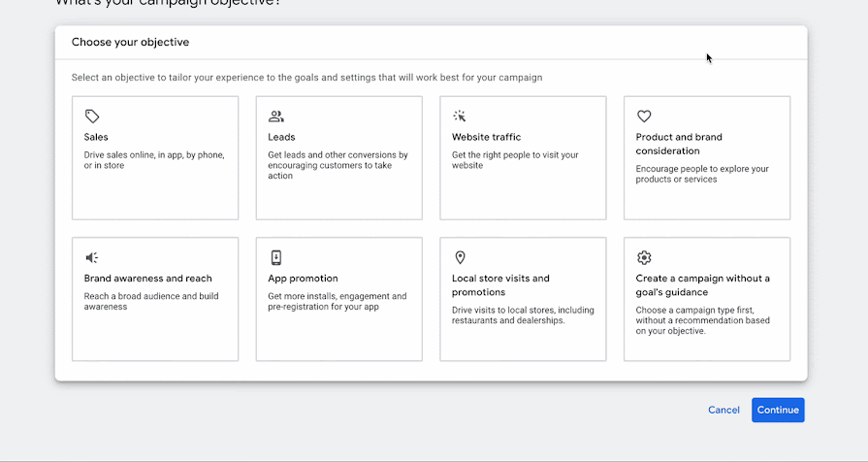Click the Website traffic cursor icon
868x462 pixels.
(460, 116)
